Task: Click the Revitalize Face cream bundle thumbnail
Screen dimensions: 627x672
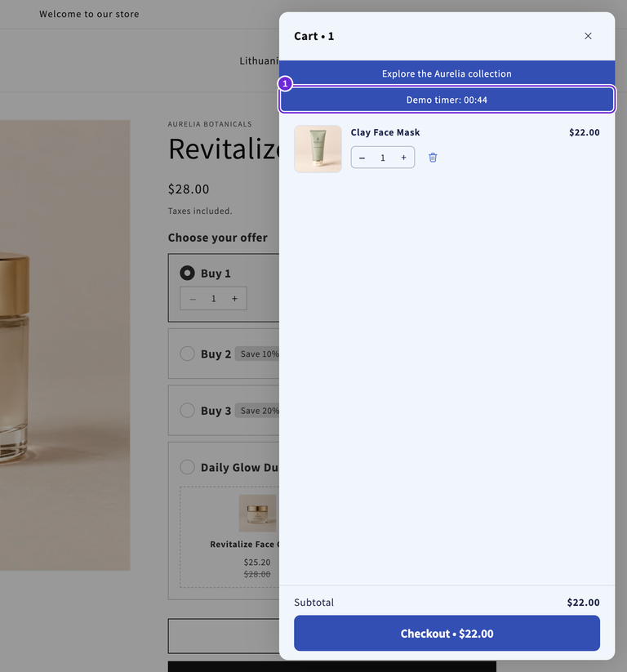Action: tap(257, 513)
